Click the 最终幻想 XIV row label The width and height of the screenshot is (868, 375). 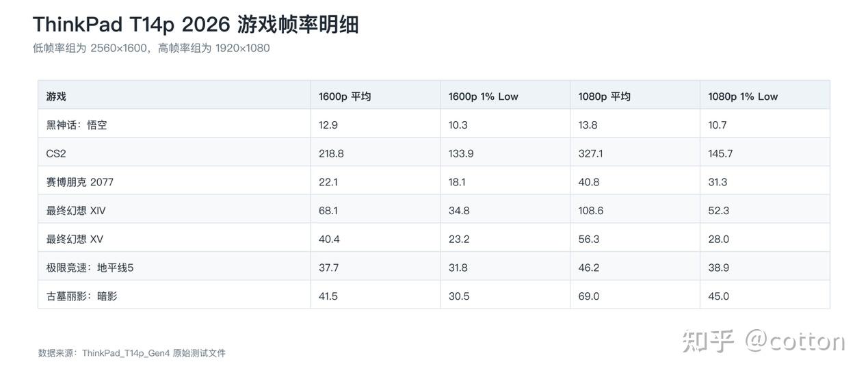[76, 211]
